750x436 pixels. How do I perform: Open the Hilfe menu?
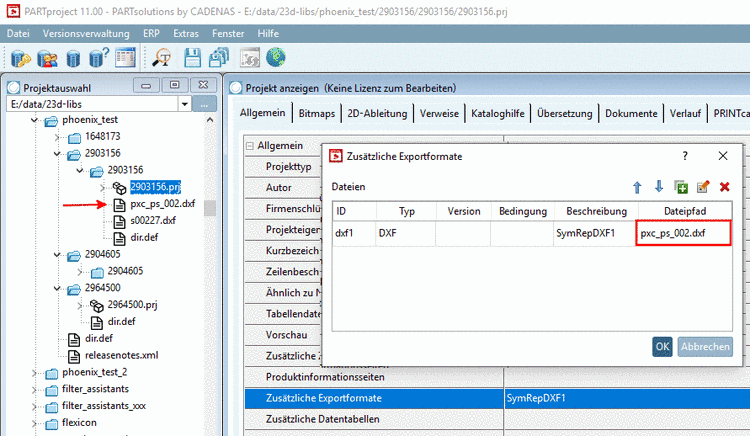click(x=268, y=33)
